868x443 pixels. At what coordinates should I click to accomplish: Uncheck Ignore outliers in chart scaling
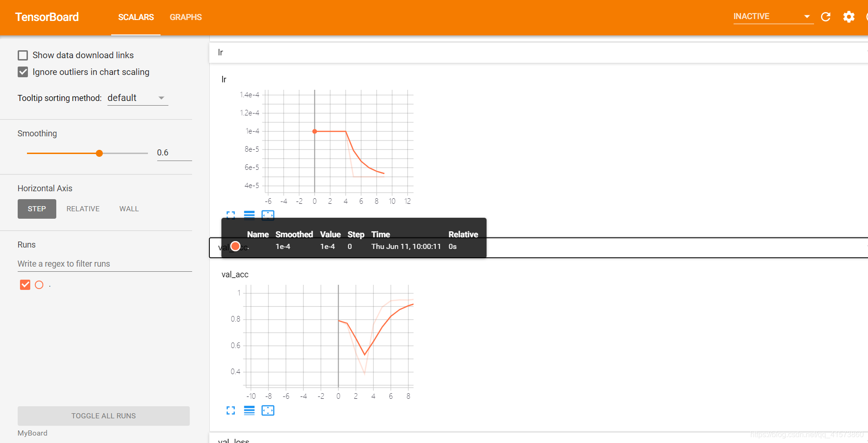click(x=23, y=72)
